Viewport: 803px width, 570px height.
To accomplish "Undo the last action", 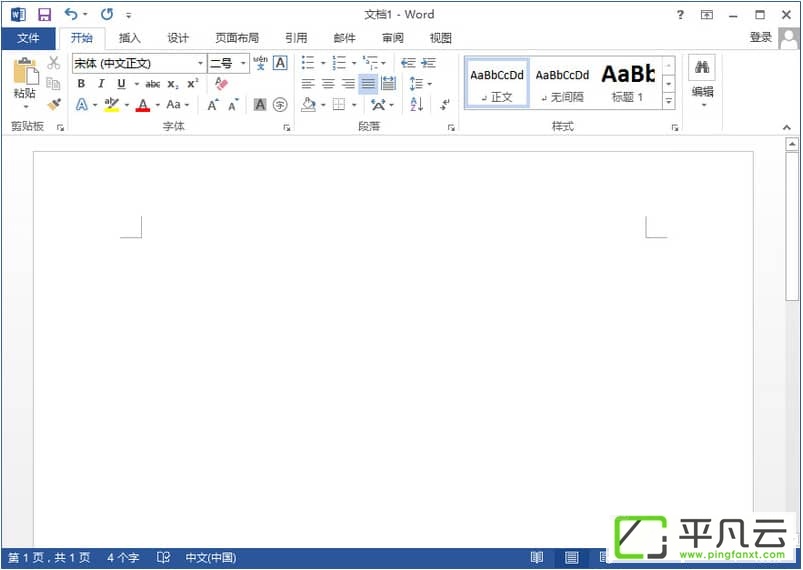I will pos(71,14).
